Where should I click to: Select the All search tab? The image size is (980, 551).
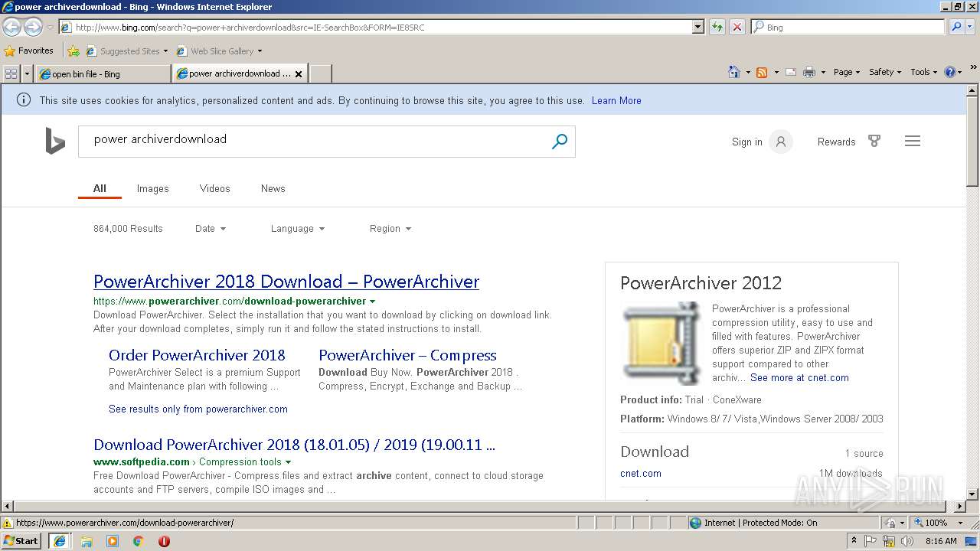click(100, 188)
